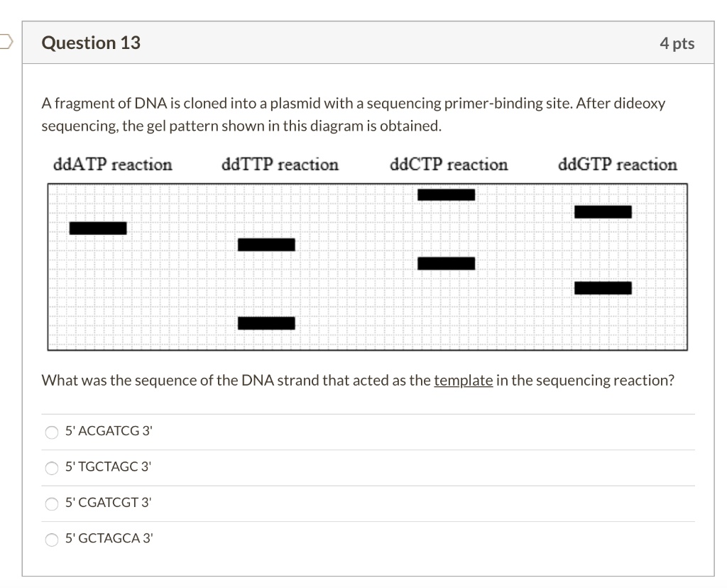Click the ddGTP reaction label

[x=617, y=164]
